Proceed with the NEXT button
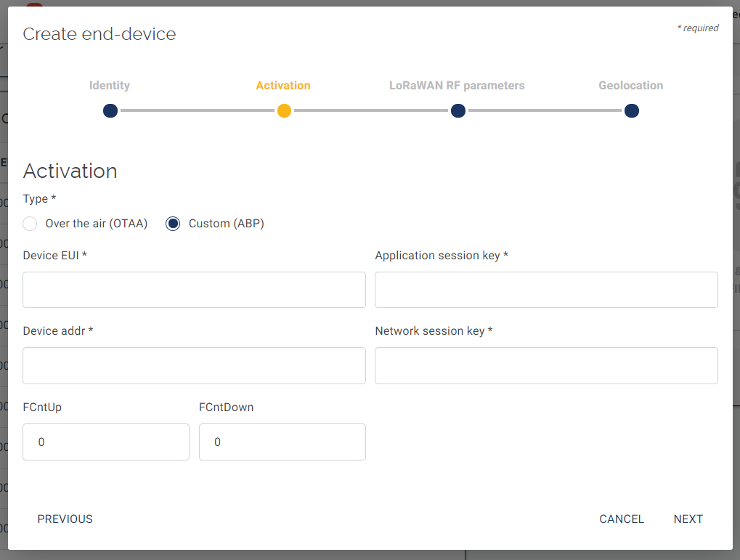Image resolution: width=740 pixels, height=560 pixels. coord(688,519)
